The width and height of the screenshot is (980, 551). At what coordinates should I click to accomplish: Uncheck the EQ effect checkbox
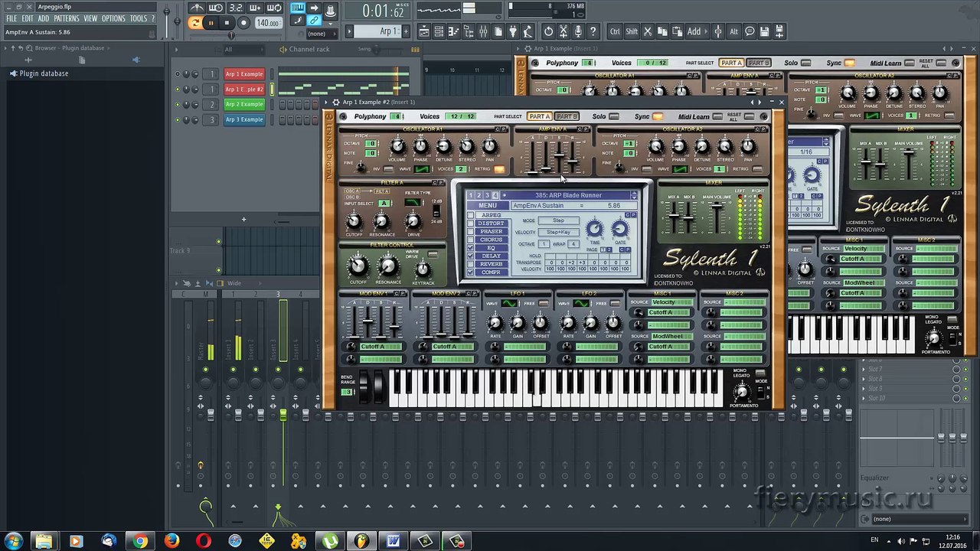[470, 248]
